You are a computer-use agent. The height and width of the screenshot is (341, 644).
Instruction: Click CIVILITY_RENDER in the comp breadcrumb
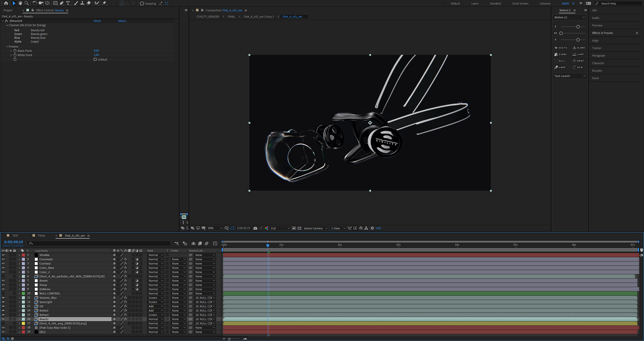tap(208, 17)
